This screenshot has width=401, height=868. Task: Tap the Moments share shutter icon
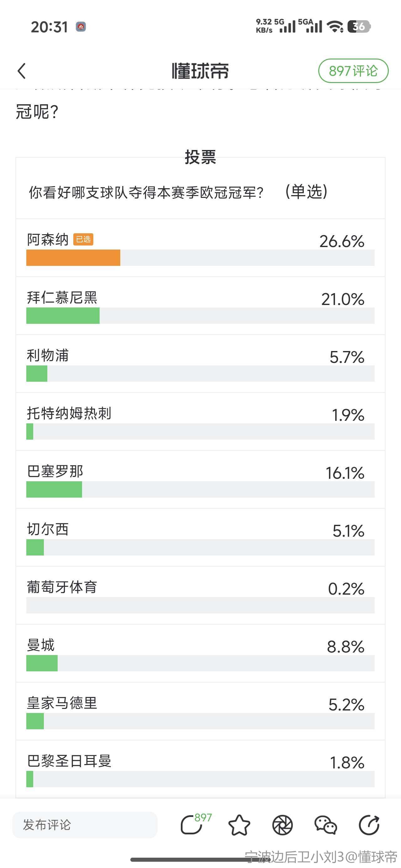point(282,825)
